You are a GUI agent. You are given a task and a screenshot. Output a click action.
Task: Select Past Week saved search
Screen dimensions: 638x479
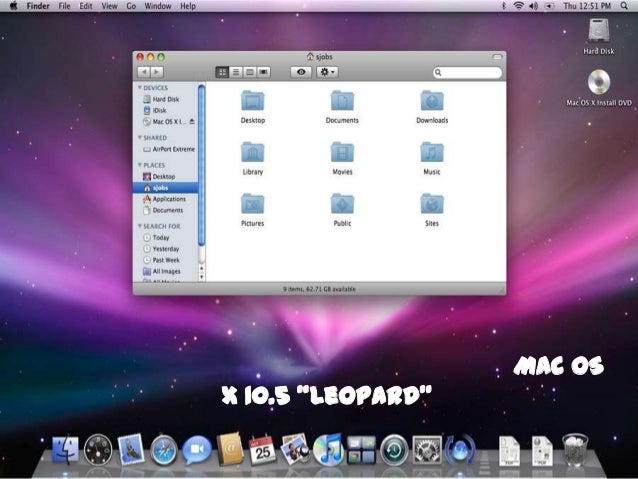pos(166,260)
